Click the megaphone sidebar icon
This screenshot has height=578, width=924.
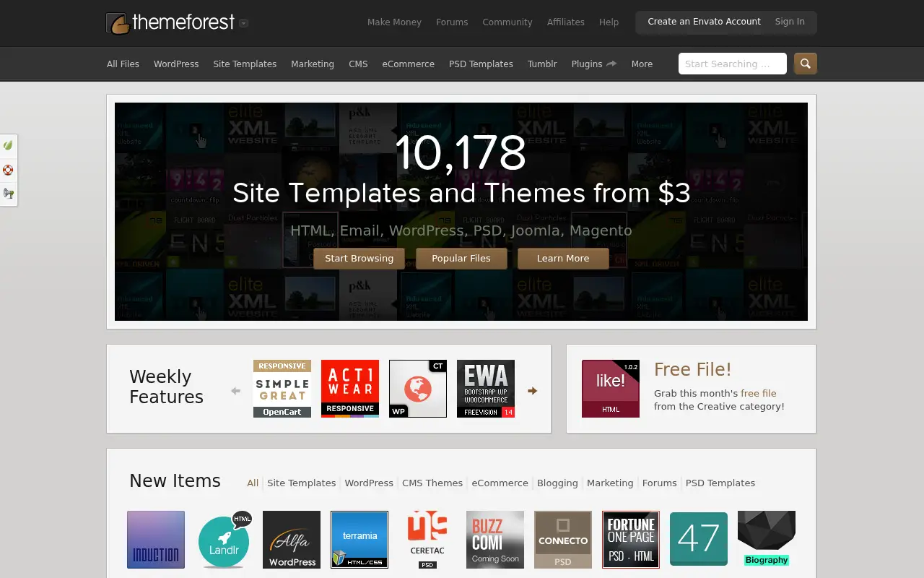point(8,194)
